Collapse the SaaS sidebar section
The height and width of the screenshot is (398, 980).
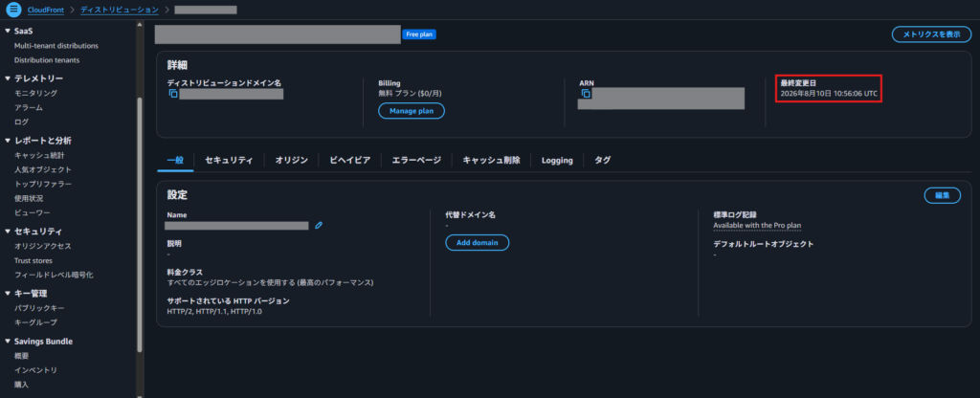tap(8, 31)
